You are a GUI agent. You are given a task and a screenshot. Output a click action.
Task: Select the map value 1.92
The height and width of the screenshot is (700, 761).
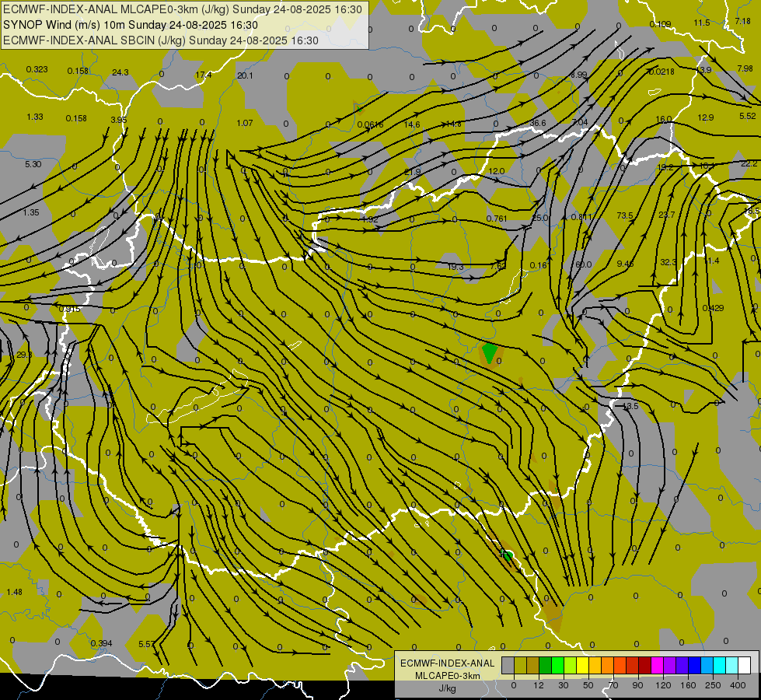click(370, 219)
